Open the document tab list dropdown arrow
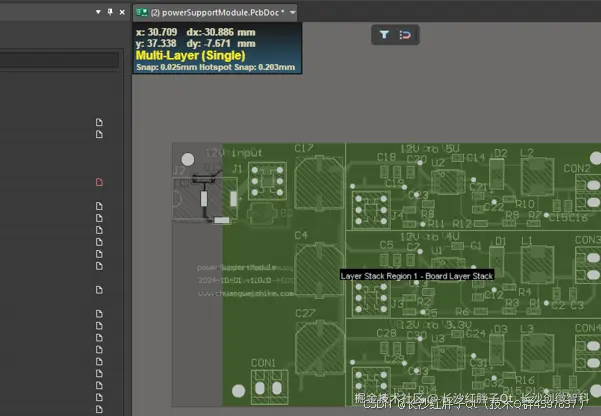Screen dimensions: 601x416 [293, 13]
